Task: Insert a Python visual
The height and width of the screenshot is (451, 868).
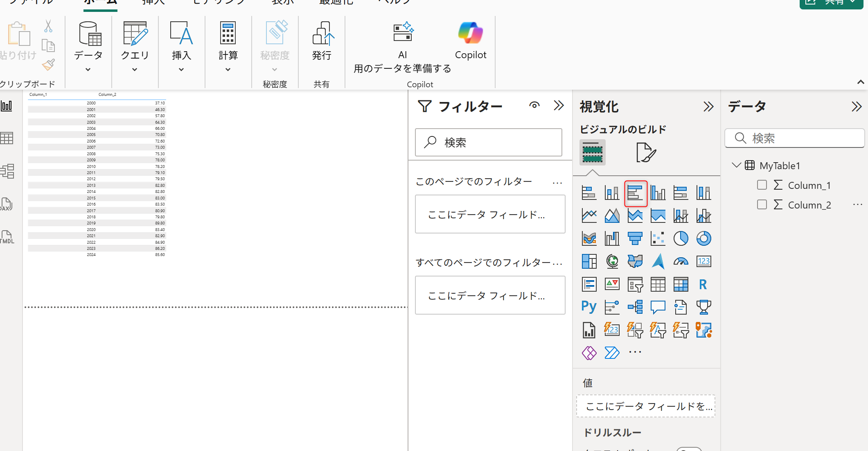Action: tap(589, 307)
